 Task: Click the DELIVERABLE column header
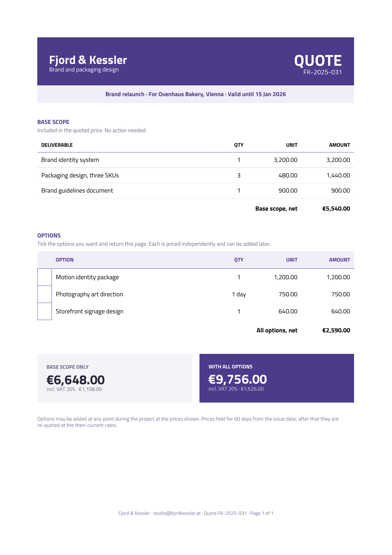click(x=57, y=145)
